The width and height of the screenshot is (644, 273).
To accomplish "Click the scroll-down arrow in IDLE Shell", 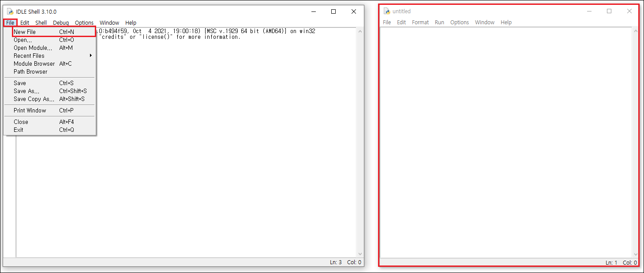I will click(x=360, y=254).
